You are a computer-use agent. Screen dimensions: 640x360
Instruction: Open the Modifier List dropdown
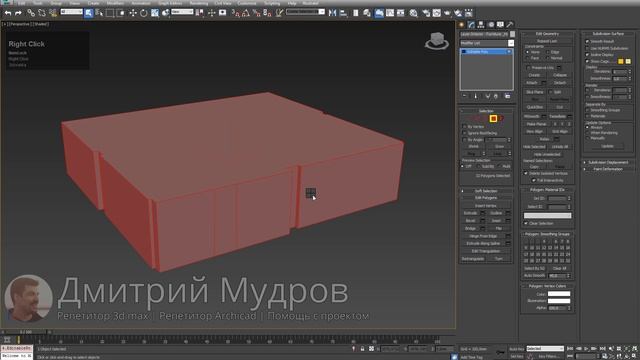pyautogui.click(x=487, y=43)
